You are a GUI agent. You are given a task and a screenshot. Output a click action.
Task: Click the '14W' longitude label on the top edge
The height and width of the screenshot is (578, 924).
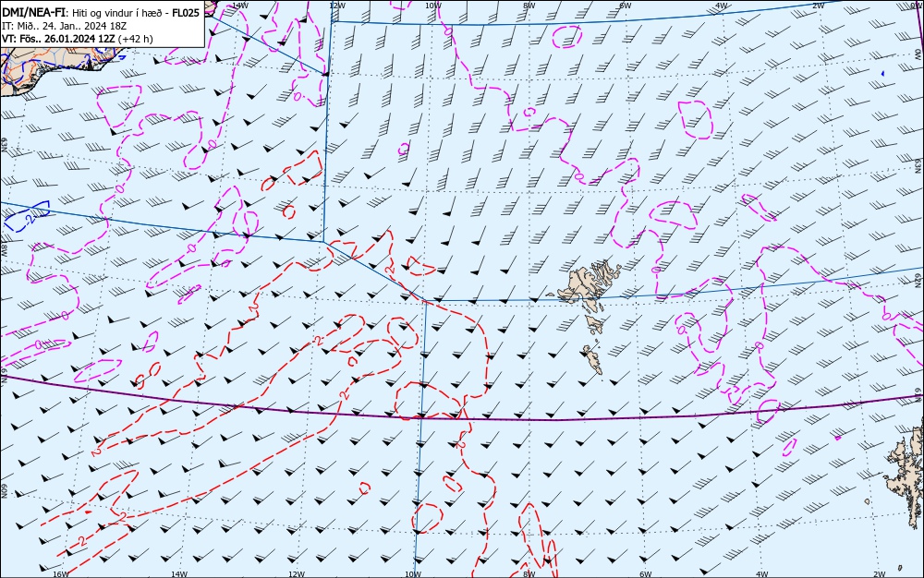(240, 6)
